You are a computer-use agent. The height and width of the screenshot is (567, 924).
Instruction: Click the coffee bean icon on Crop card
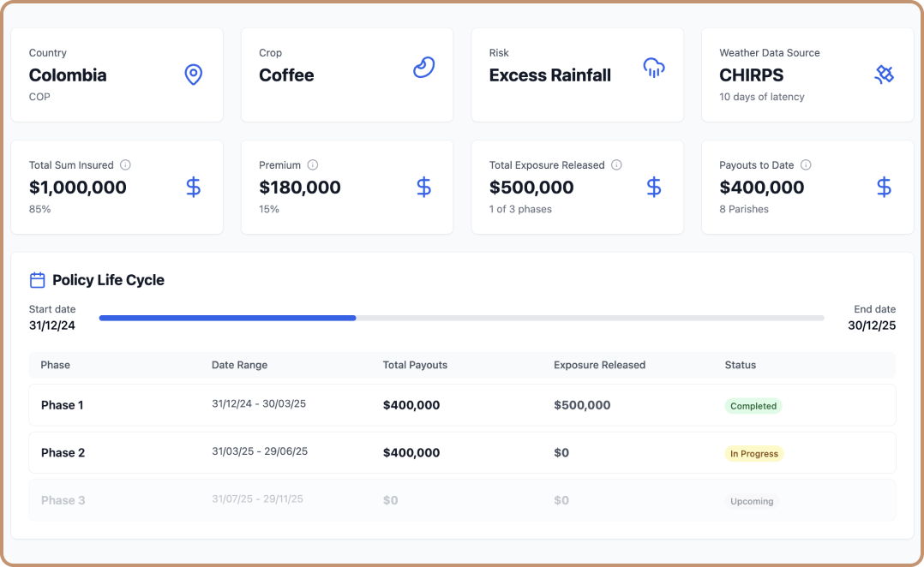pos(423,68)
